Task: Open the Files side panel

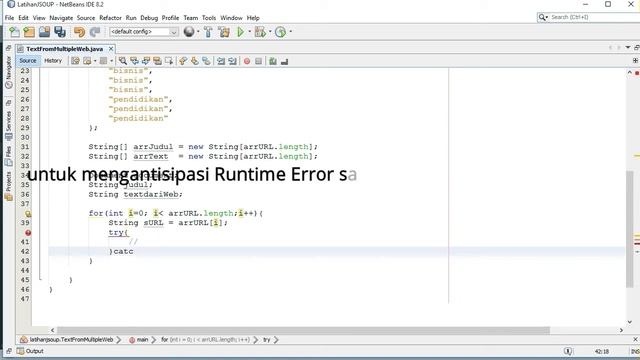Action: click(9, 156)
